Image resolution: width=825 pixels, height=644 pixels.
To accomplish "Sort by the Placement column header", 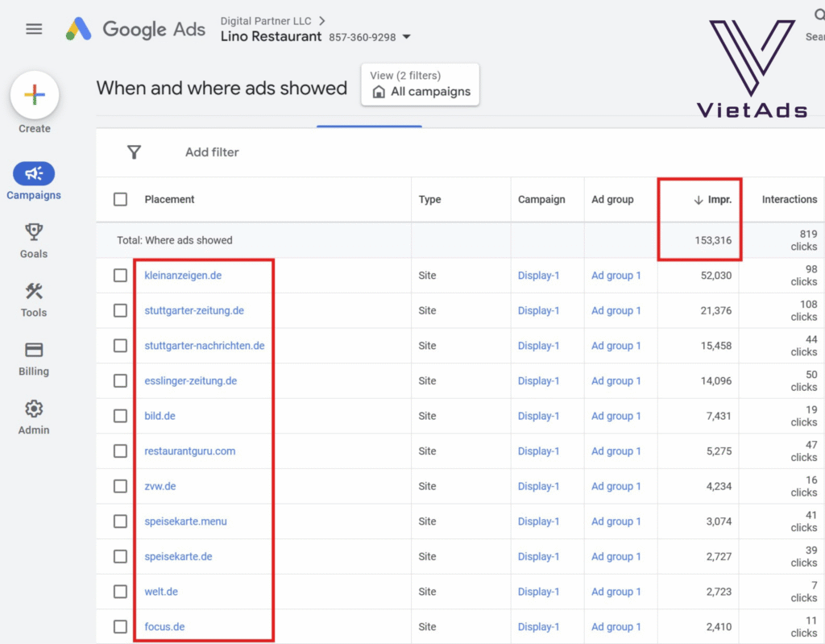I will 169,200.
